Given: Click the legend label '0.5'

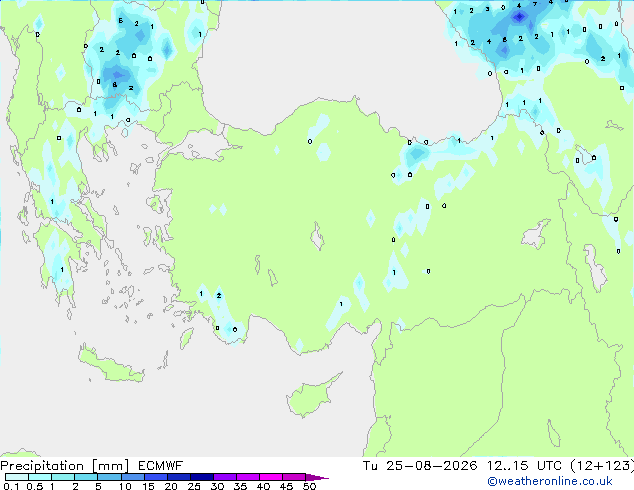Looking at the screenshot, I should tap(34, 486).
